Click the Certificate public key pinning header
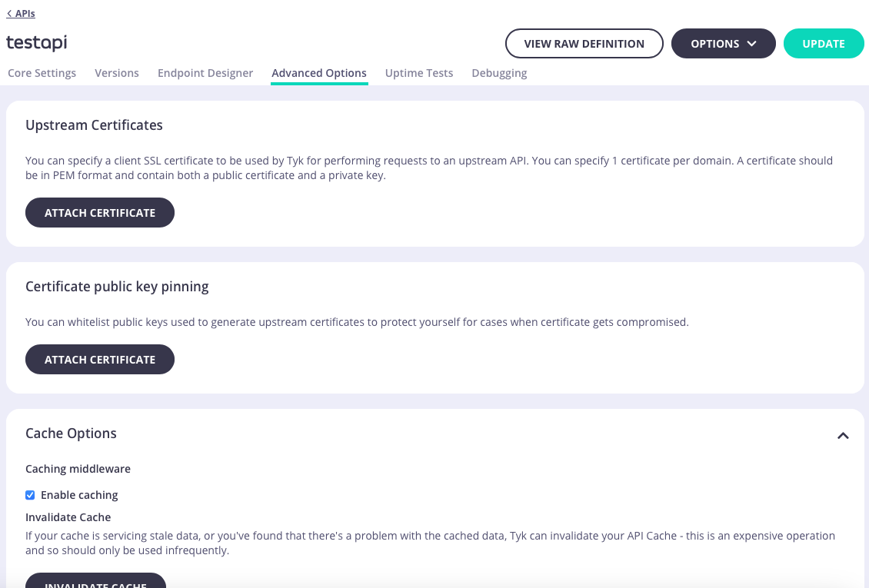 tap(117, 286)
